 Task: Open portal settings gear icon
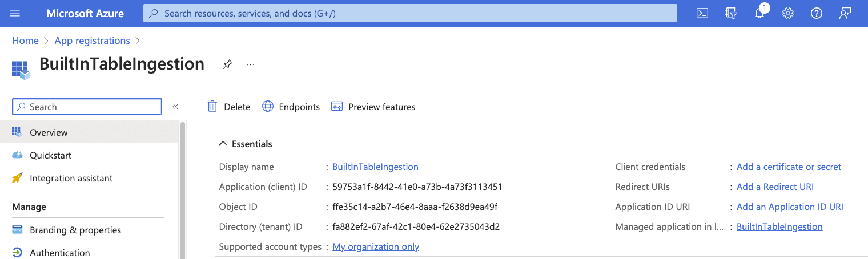pyautogui.click(x=788, y=13)
